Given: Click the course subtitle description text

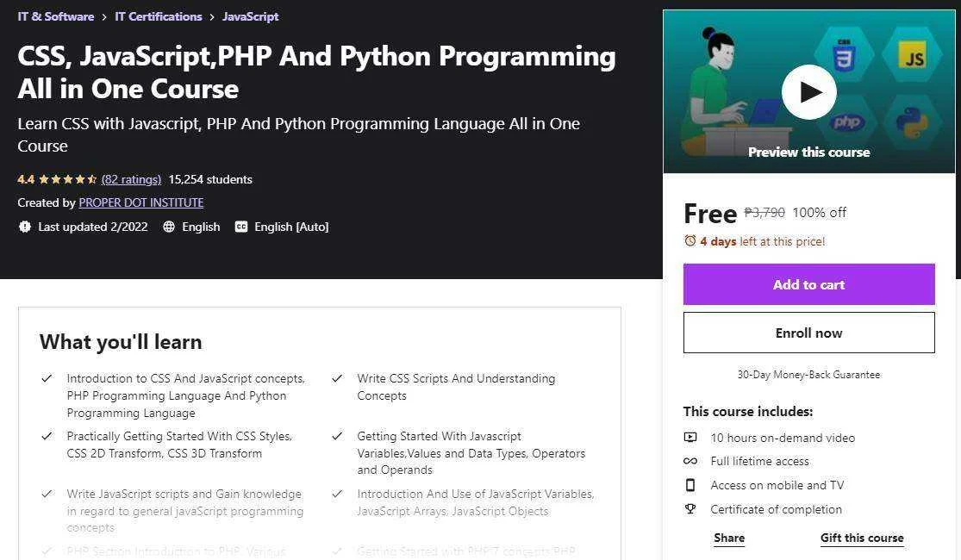Looking at the screenshot, I should [299, 134].
